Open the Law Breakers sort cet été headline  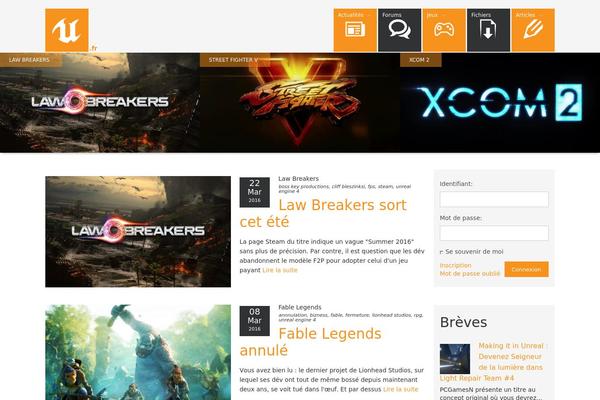[x=323, y=214]
